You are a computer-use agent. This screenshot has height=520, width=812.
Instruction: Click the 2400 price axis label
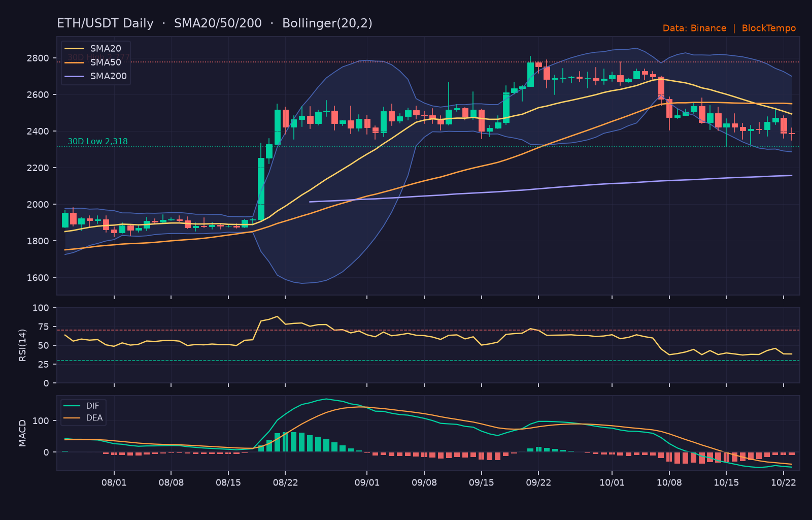tap(38, 132)
